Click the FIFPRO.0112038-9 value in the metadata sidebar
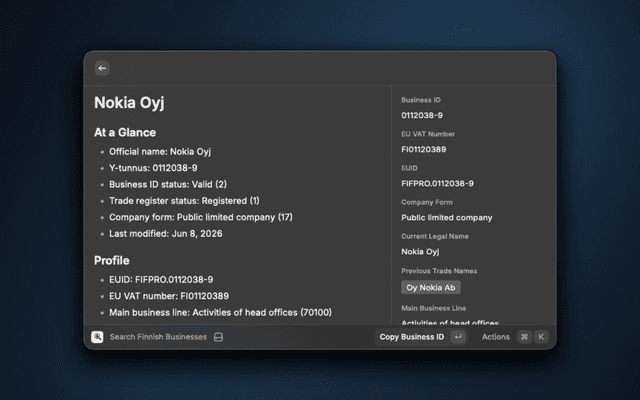 [437, 184]
